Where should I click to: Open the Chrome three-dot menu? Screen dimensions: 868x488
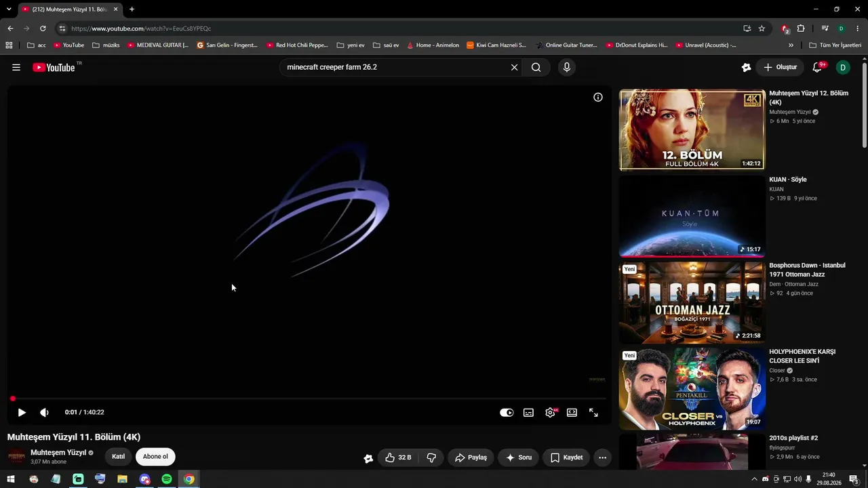pos(858,28)
